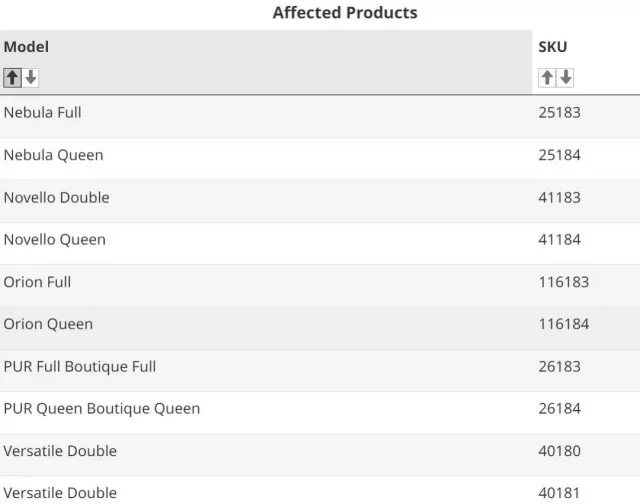Select the Orion Queen row
Image resolution: width=640 pixels, height=504 pixels.
(320, 328)
